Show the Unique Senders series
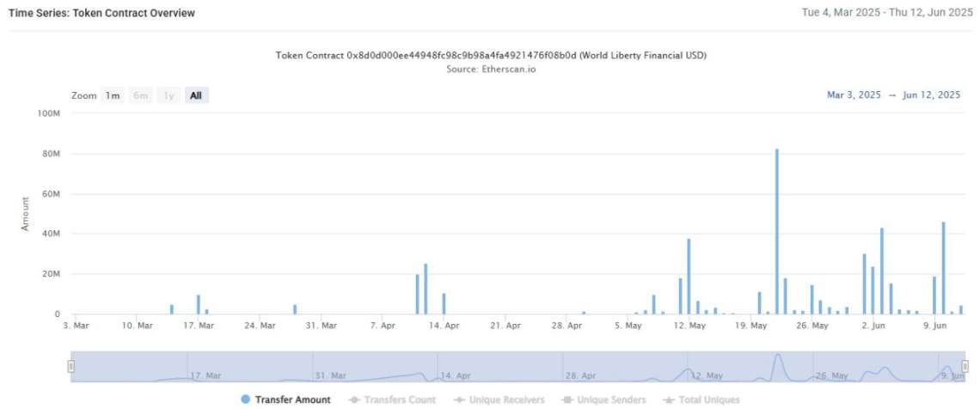 pyautogui.click(x=603, y=400)
